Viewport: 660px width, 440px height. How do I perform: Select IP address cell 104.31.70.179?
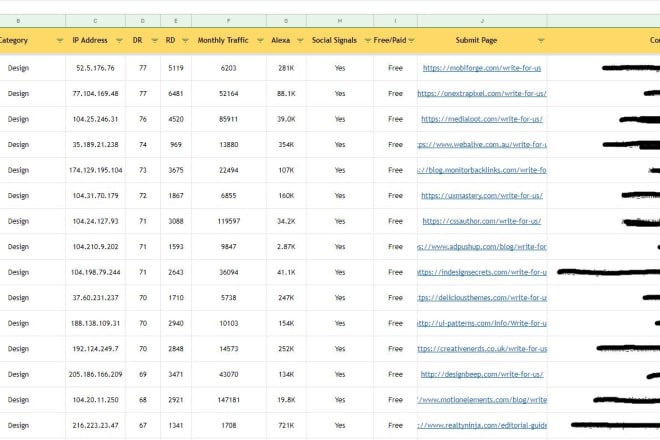[95, 196]
